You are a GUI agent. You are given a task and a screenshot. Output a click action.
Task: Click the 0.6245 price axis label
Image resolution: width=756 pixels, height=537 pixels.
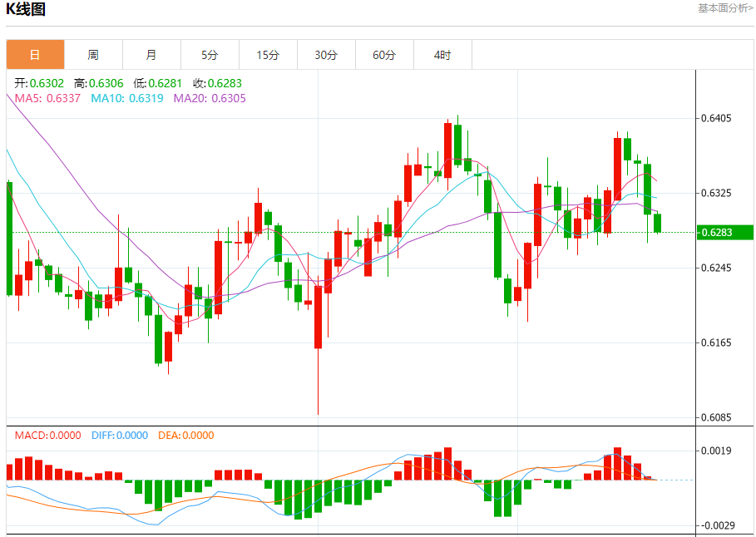click(717, 268)
